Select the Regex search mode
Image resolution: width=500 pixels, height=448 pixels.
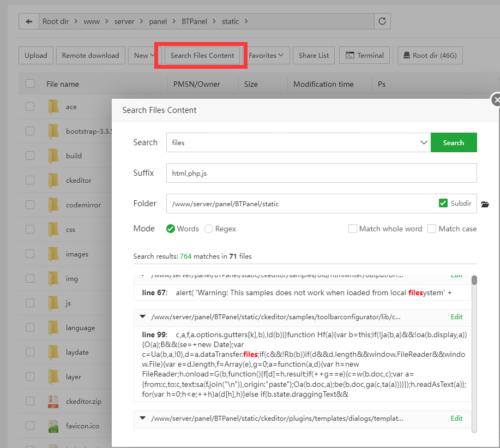(209, 229)
